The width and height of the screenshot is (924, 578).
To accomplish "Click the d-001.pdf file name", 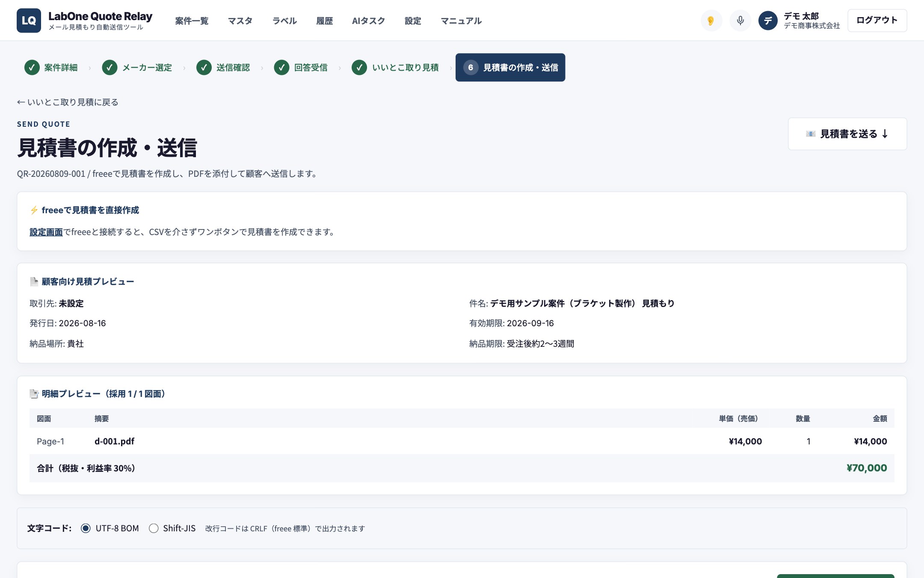I will [114, 441].
